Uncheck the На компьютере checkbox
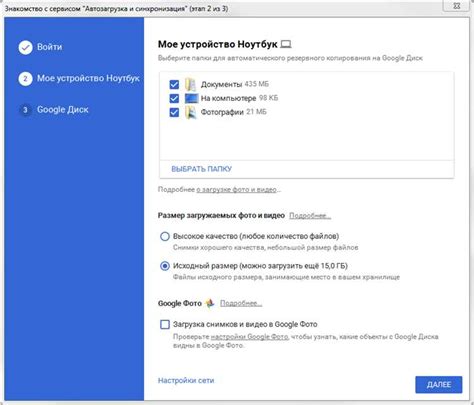The height and width of the screenshot is (405, 474). [174, 98]
